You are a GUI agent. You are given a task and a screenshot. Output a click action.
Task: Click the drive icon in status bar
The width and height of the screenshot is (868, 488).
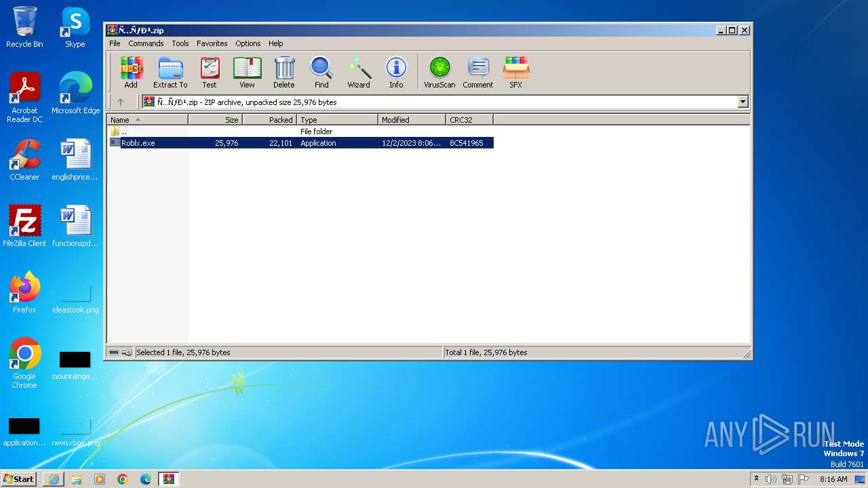pos(114,352)
